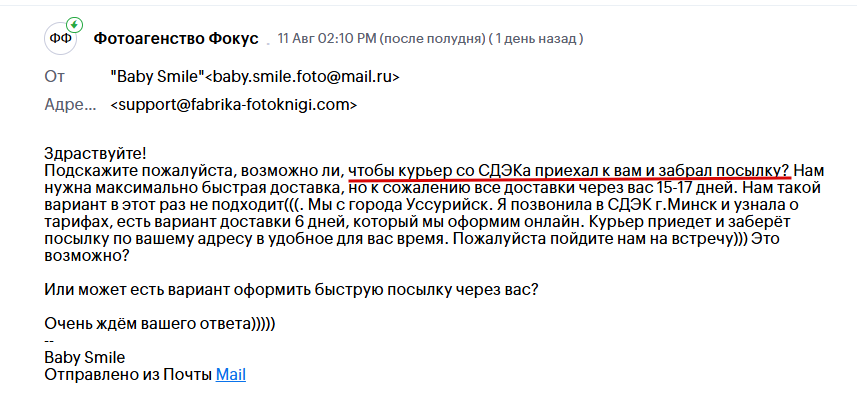
Task: Click the 'От' field label
Action: point(55,77)
